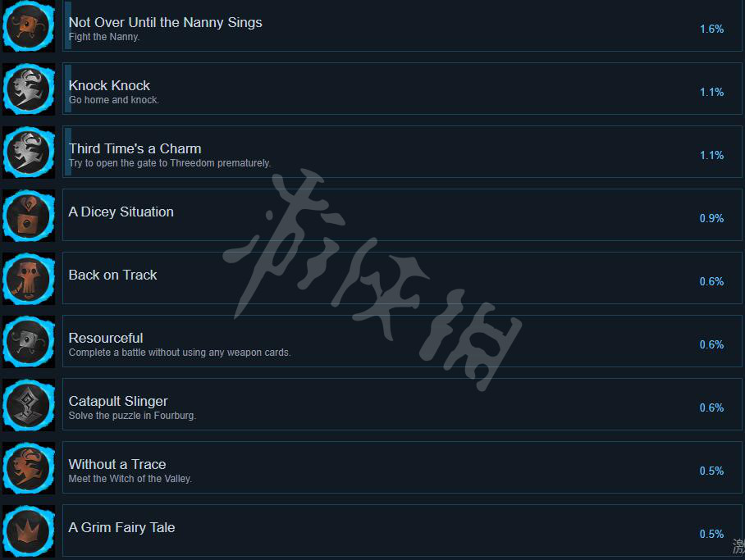Screen dimensions: 745x560
Task: Click the progress bar on Knock Knock row
Action: coord(68,89)
